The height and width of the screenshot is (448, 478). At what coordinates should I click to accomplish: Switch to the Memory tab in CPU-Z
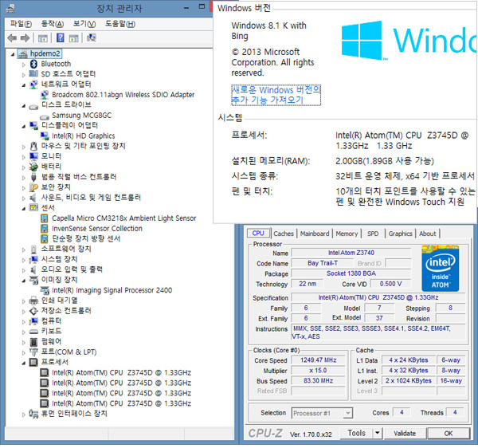[x=347, y=234]
